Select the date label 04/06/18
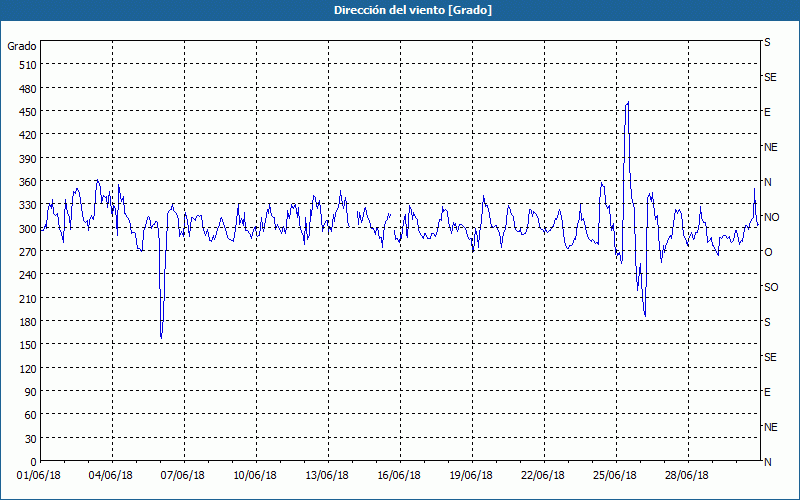800x500 pixels. [111, 476]
